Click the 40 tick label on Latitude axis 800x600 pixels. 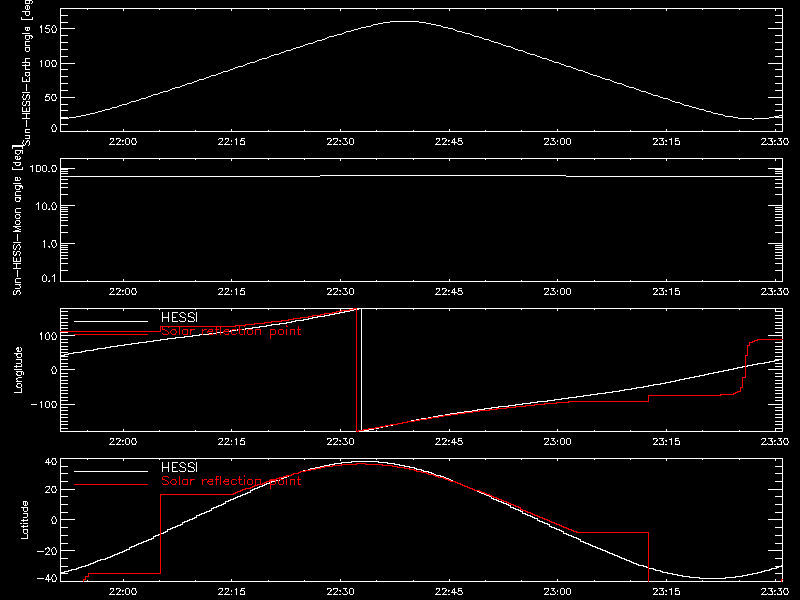(51, 462)
